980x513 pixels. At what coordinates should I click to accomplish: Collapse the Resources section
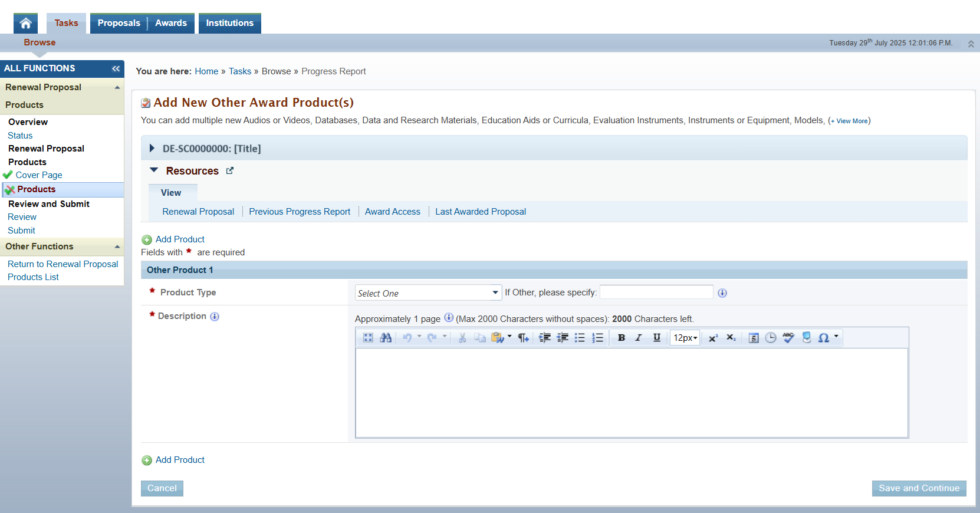click(x=154, y=170)
